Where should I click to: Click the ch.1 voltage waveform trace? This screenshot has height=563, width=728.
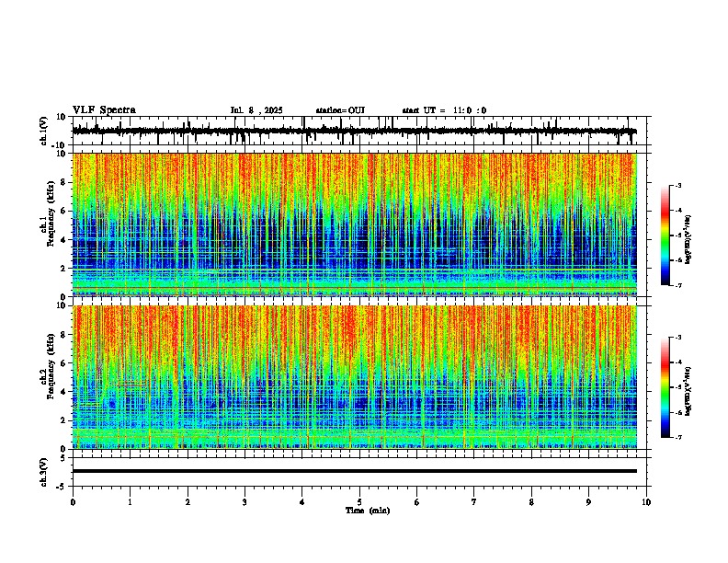tap(354, 132)
